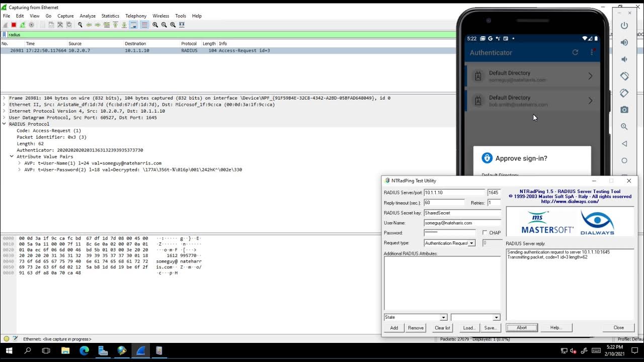Screen dimensions: 644x362
Task: Open the Capture menu
Action: pos(65,16)
